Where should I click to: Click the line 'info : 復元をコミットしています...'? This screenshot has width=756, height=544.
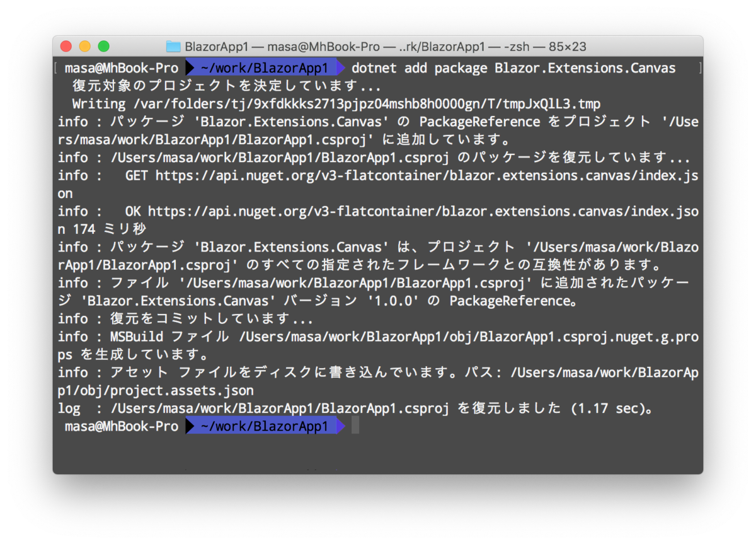(x=185, y=318)
